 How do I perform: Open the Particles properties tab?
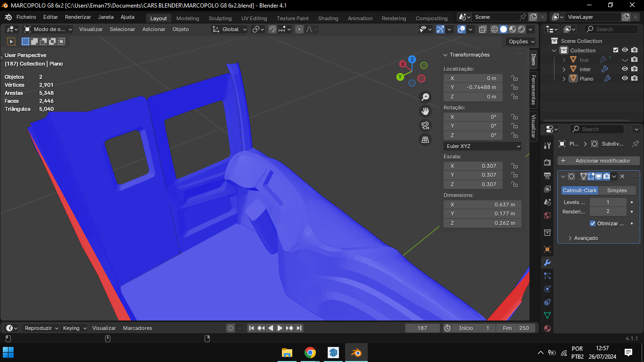coord(547,276)
